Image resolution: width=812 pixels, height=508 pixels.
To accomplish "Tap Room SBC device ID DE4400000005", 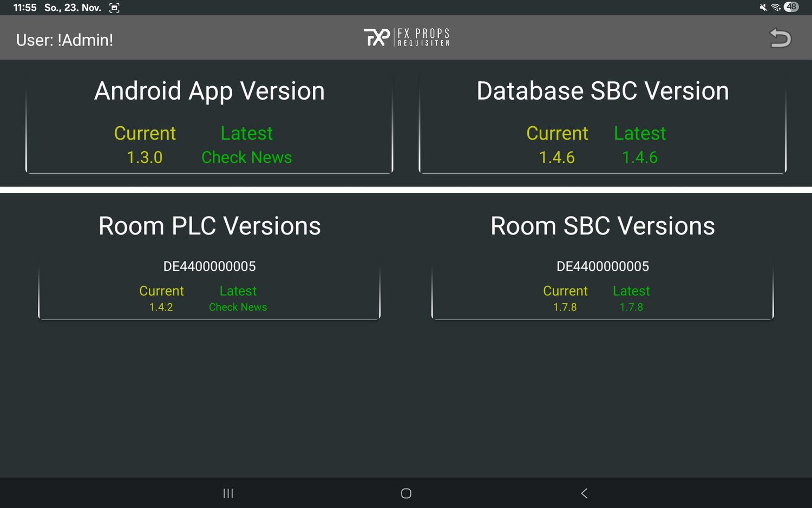I will (x=603, y=266).
